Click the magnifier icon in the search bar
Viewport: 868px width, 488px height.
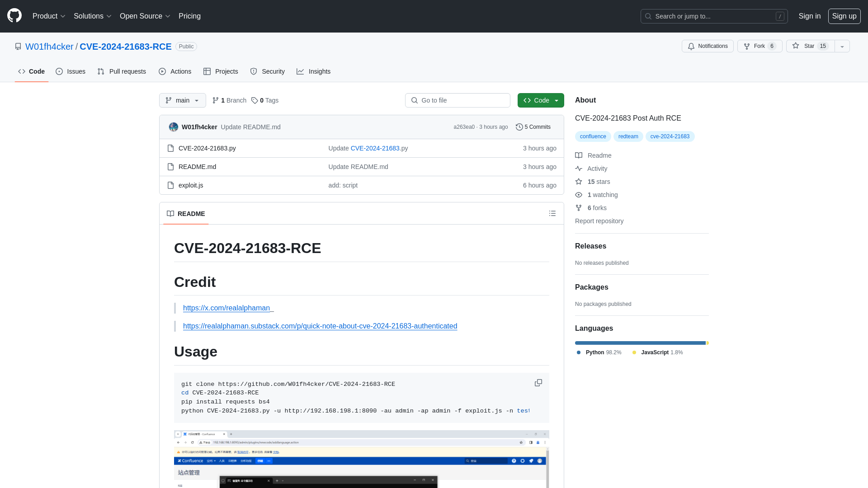[x=648, y=16]
